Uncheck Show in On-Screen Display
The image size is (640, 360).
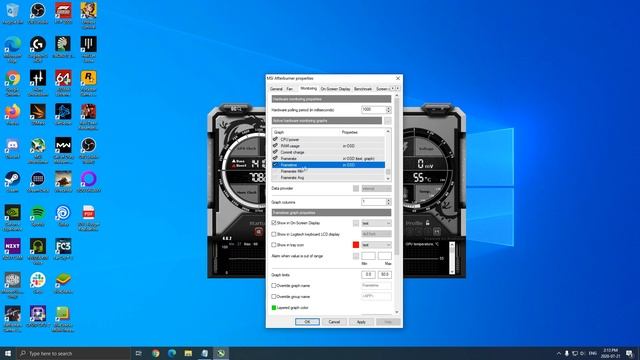click(x=274, y=223)
